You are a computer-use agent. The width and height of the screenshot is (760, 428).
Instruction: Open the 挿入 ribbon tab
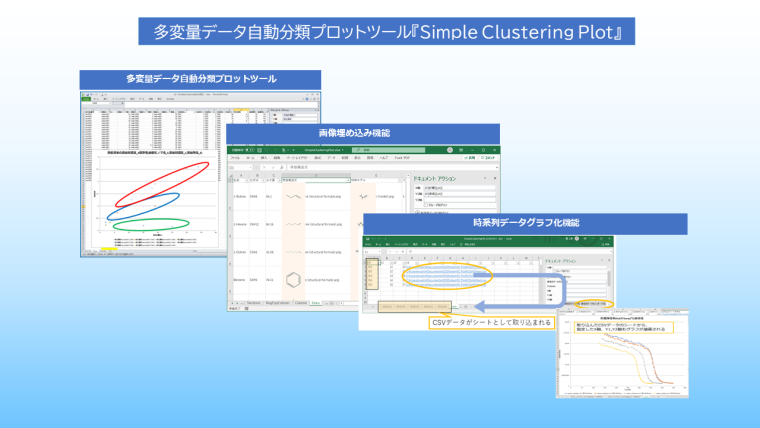pyautogui.click(x=262, y=158)
